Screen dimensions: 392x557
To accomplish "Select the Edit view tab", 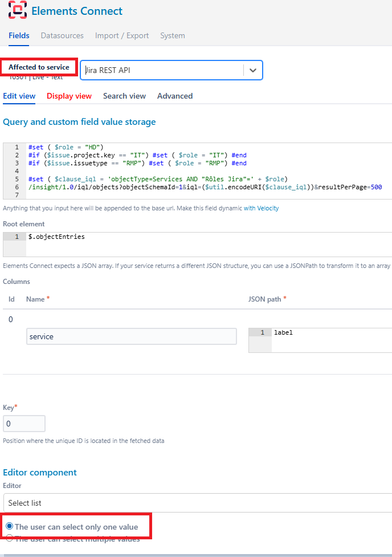I will pos(19,96).
